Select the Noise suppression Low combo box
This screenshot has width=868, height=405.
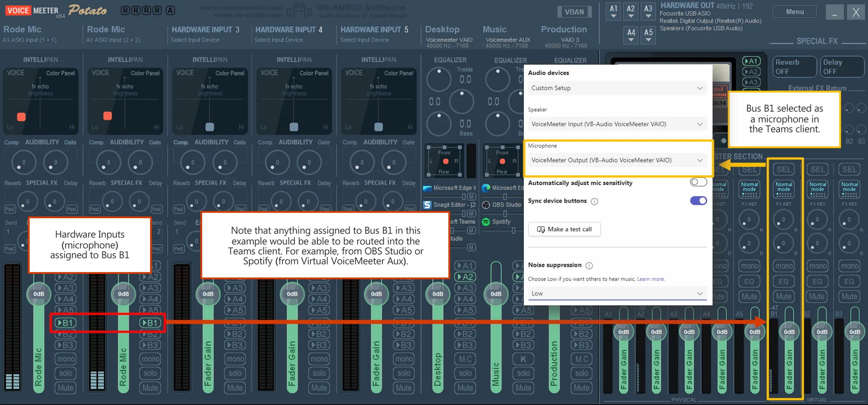pos(617,293)
